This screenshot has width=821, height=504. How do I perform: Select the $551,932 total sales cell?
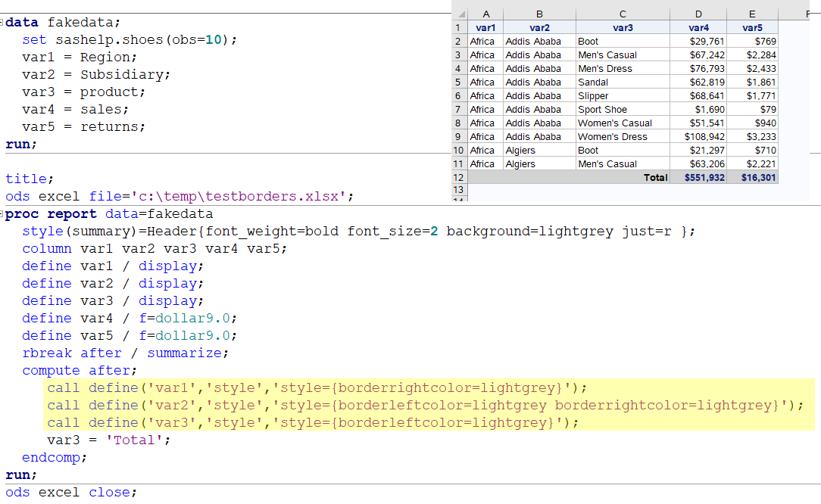(698, 177)
